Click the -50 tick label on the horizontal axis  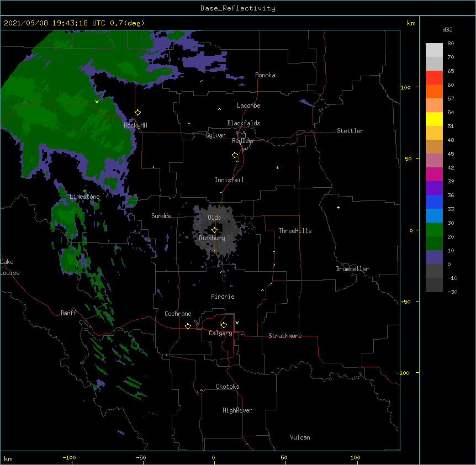(x=141, y=457)
